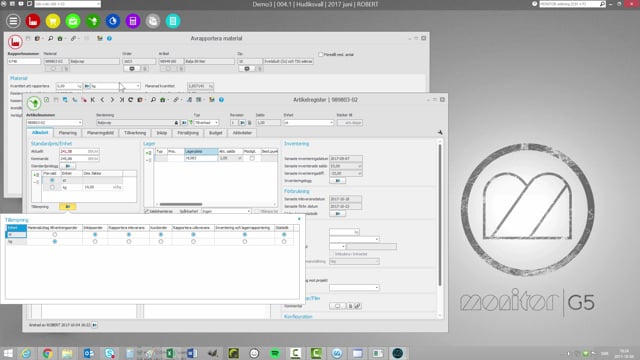The width and height of the screenshot is (640, 360).
Task: Switch to the Tillverkning tab
Action: pos(135,133)
